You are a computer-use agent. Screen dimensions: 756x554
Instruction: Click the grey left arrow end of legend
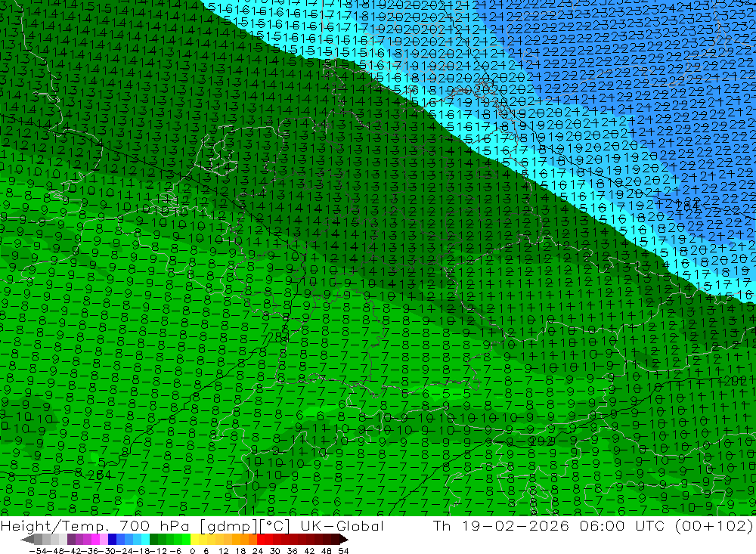pyautogui.click(x=27, y=539)
